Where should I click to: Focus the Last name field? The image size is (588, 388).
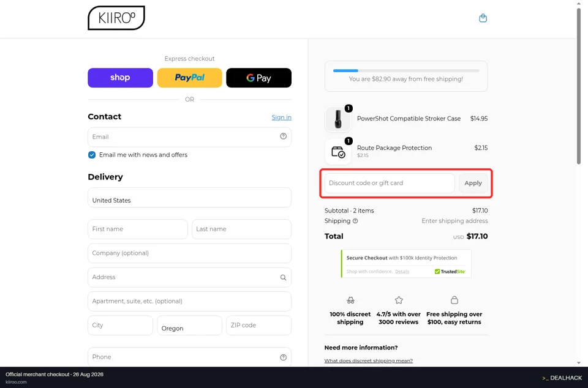(241, 229)
